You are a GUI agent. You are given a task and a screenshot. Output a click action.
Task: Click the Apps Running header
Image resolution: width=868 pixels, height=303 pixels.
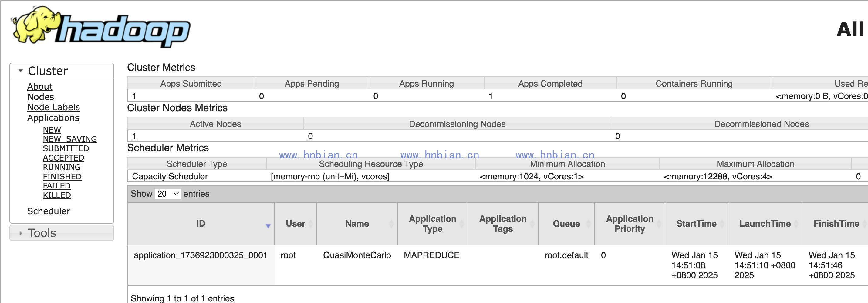427,84
